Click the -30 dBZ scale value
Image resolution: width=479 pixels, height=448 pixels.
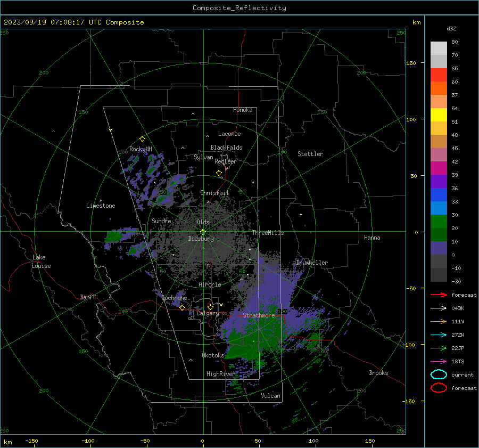click(456, 281)
